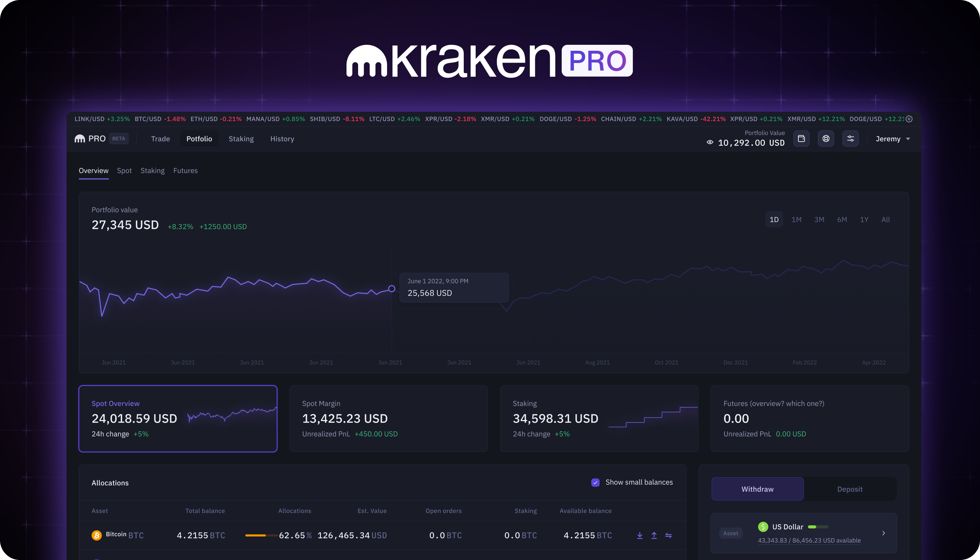Pause the price ticker

click(909, 119)
